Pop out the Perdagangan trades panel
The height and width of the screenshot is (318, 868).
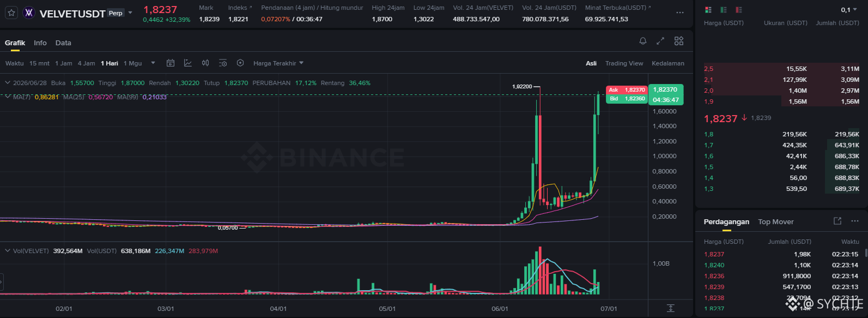tap(837, 221)
